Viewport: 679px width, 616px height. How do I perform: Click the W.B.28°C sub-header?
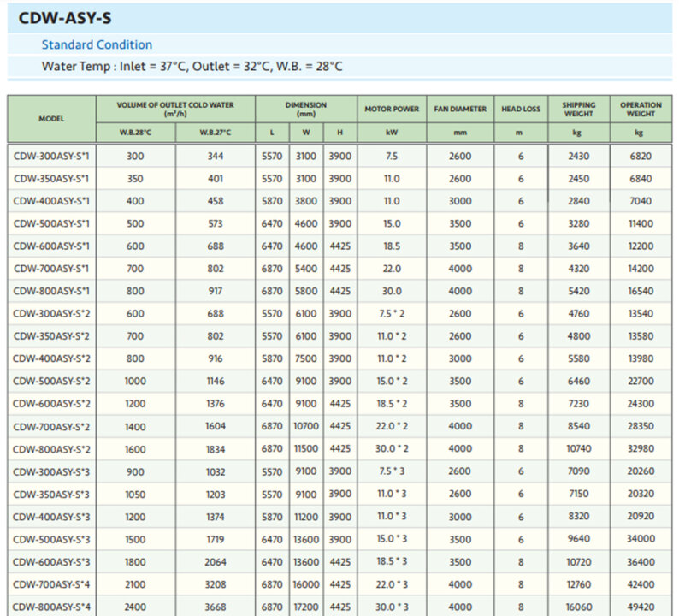pos(134,133)
